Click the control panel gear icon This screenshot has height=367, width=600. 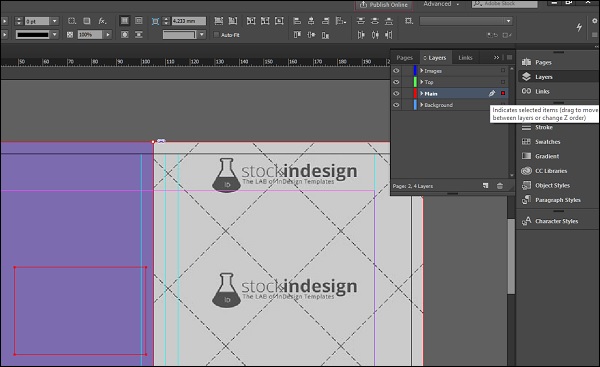click(595, 21)
